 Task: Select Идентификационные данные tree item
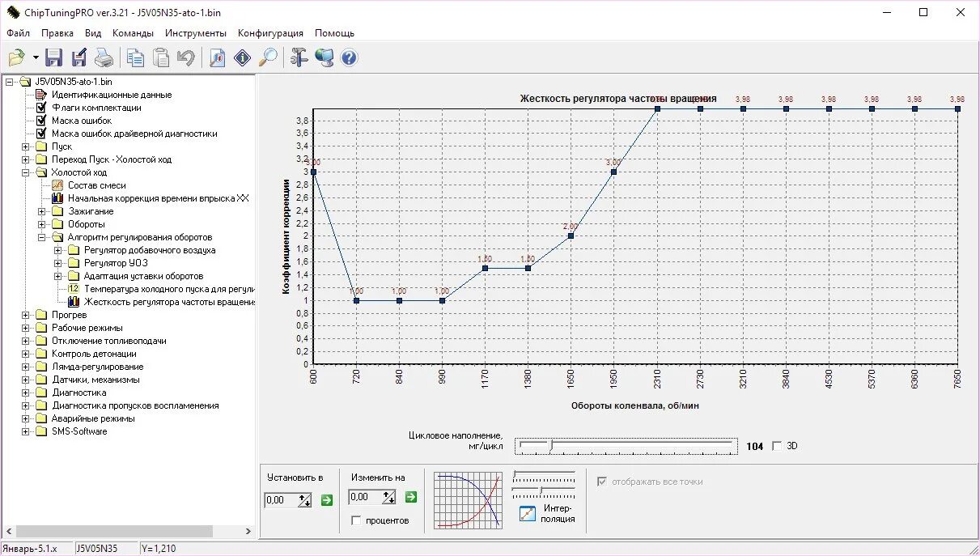pyautogui.click(x=112, y=95)
